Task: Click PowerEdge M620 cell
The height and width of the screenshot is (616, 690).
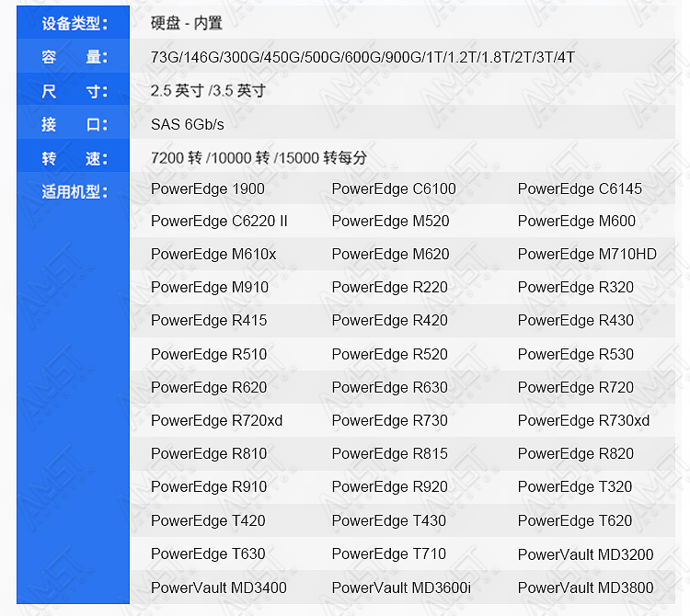Action: 391,254
